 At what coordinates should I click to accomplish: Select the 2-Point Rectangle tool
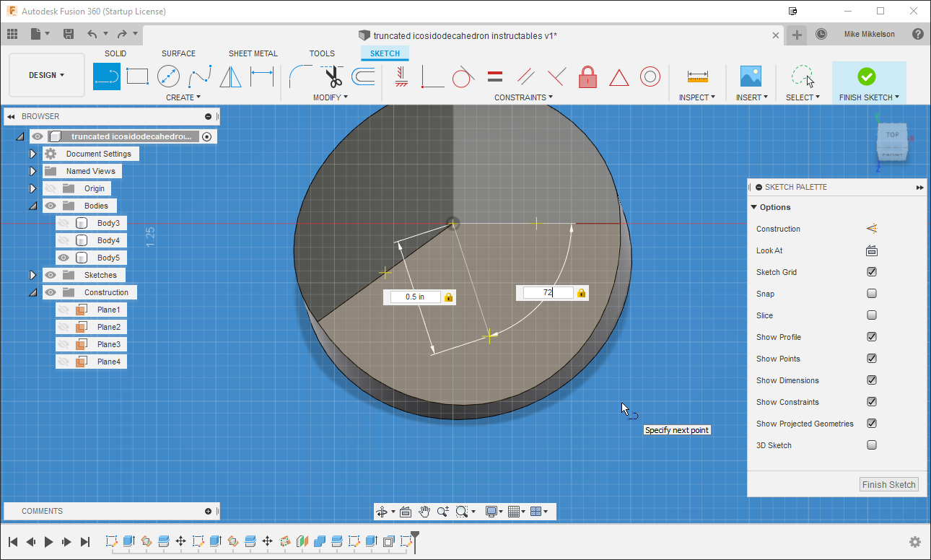pyautogui.click(x=137, y=76)
